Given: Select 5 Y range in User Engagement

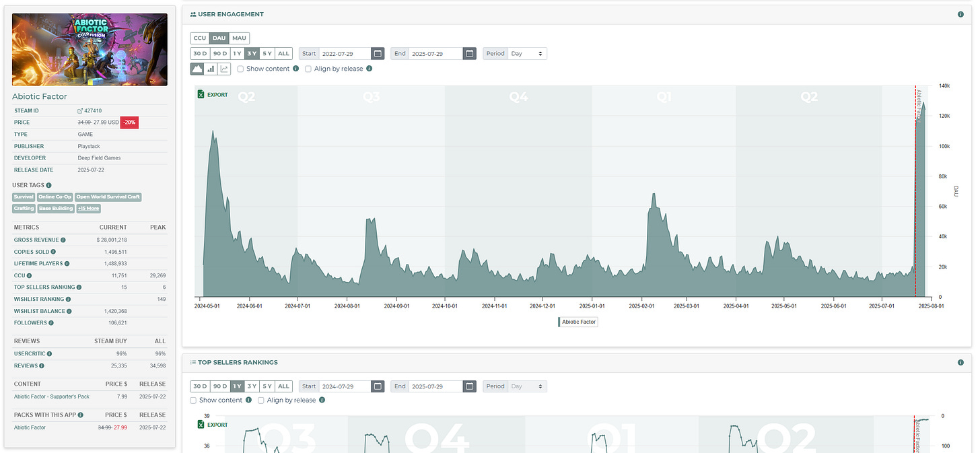Looking at the screenshot, I should (x=267, y=53).
